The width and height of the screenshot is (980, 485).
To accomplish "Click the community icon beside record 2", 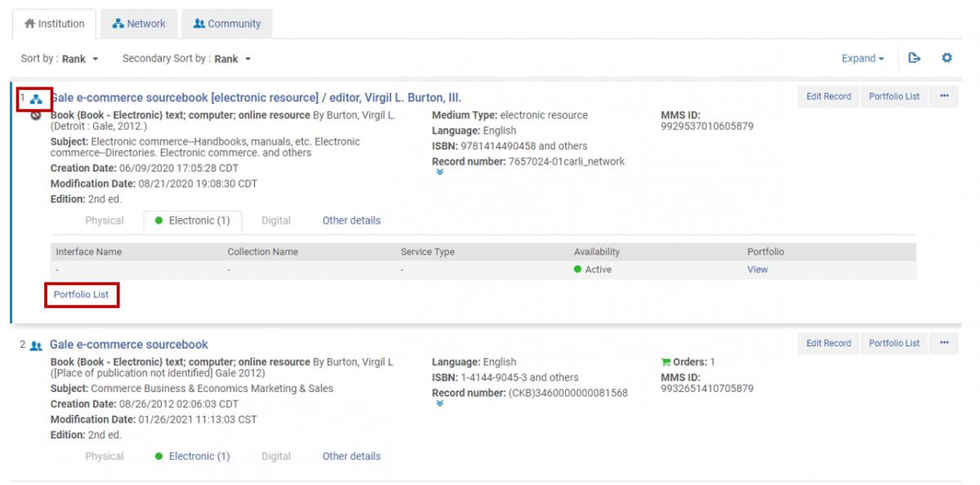I will (36, 345).
